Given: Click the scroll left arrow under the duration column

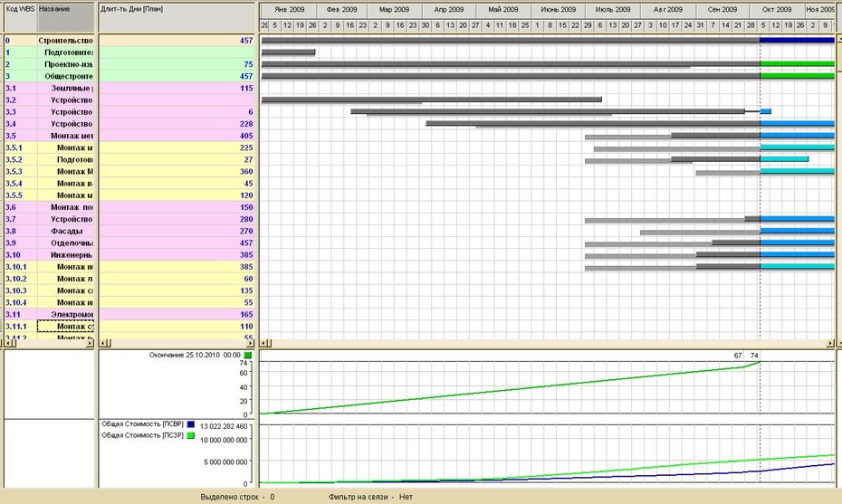Looking at the screenshot, I should (x=103, y=343).
